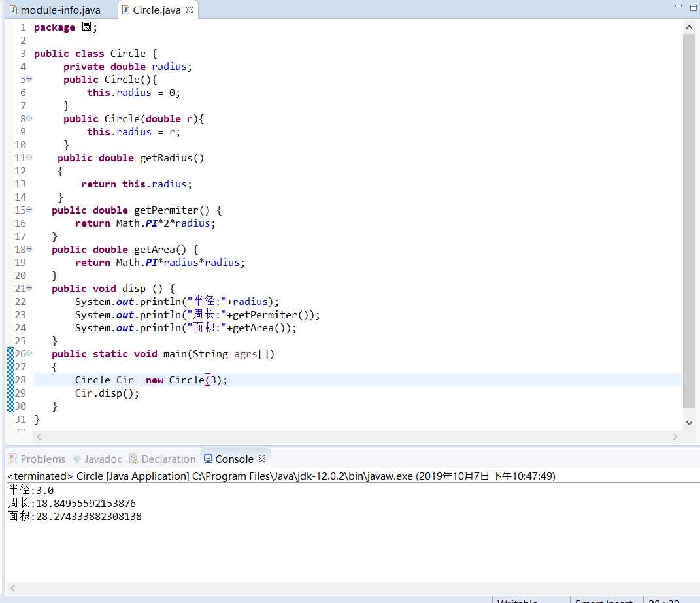
Task: Click line number 1 in the gutter
Action: click(23, 27)
